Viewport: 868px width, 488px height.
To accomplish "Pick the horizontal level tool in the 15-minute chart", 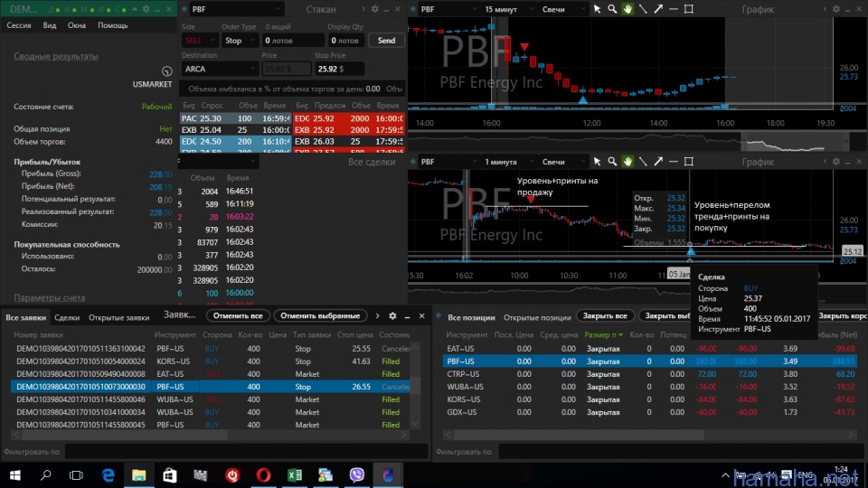I will [673, 9].
